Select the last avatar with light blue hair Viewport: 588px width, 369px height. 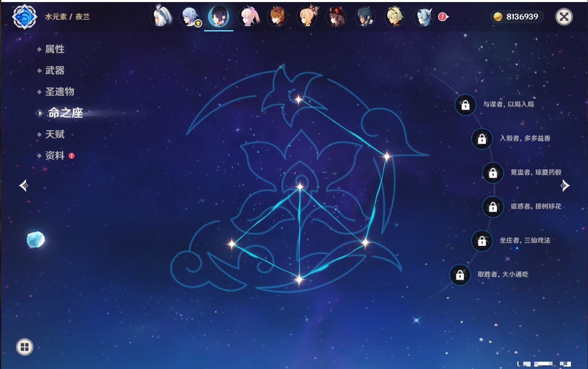pos(424,17)
